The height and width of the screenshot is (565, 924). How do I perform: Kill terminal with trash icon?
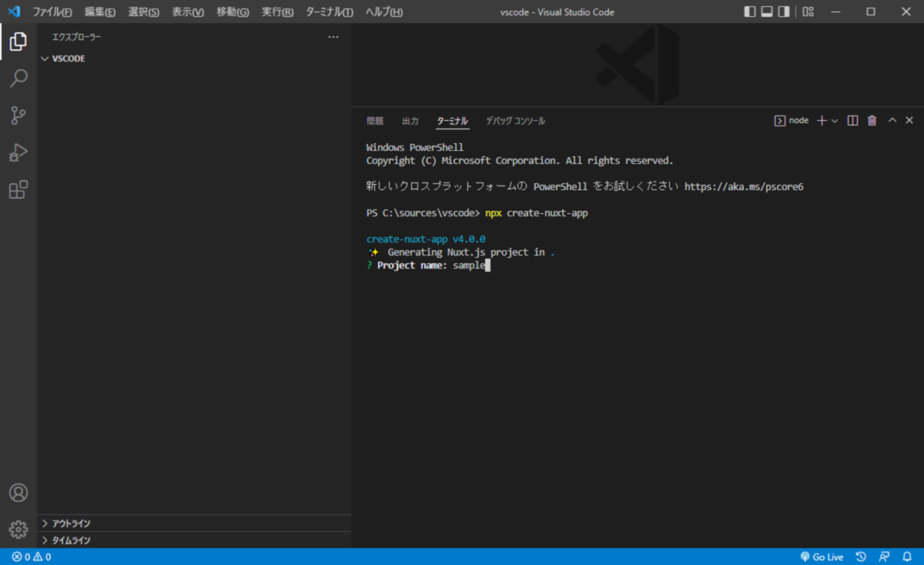point(872,121)
